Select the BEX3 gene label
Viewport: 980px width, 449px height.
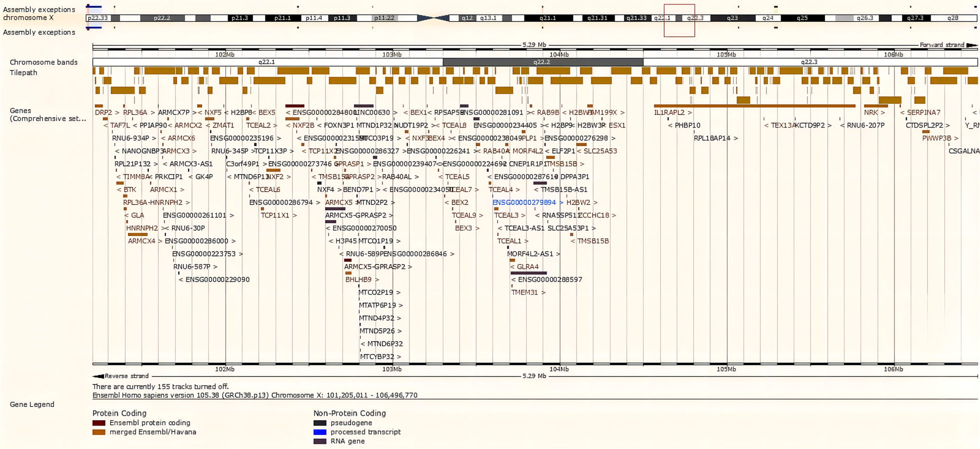(467, 228)
